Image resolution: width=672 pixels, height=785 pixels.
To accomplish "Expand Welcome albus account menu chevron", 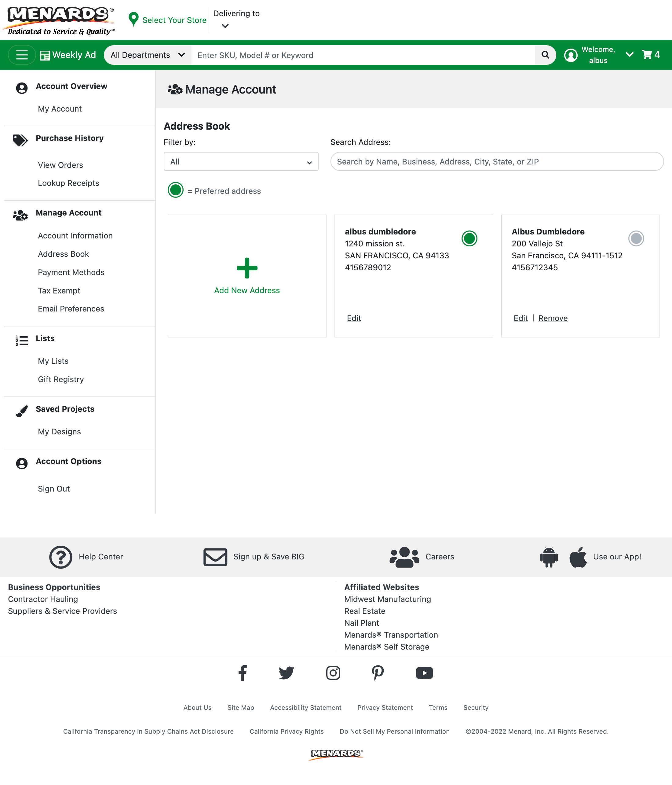I will (629, 55).
